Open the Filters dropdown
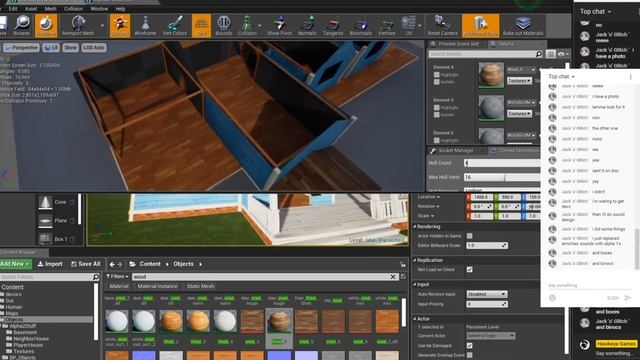Viewport: 640px width, 360px height. (x=117, y=277)
